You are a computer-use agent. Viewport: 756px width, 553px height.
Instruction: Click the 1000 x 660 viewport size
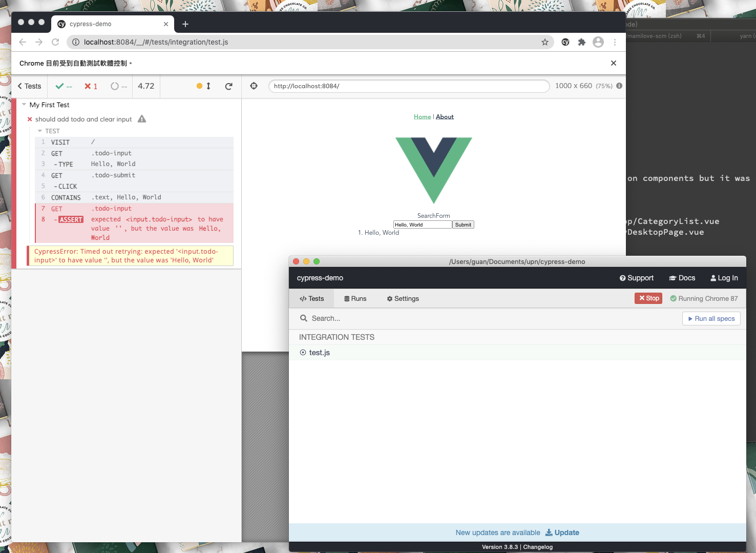click(x=574, y=86)
